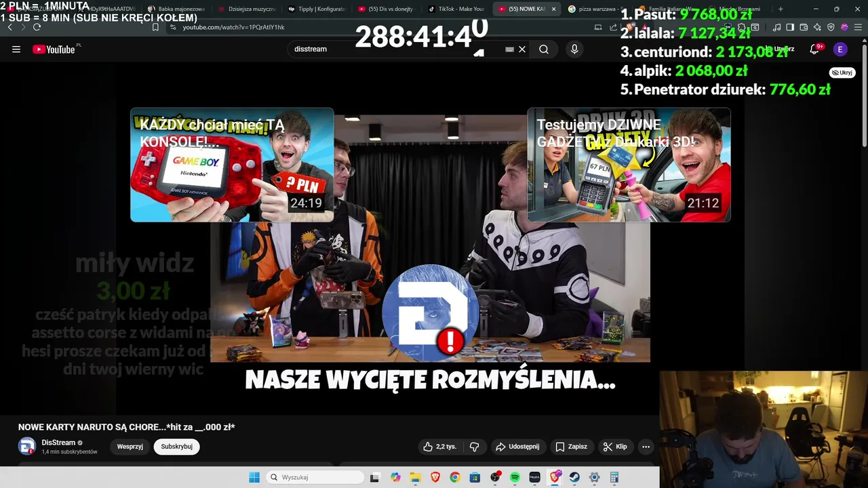The height and width of the screenshot is (488, 868).
Task: Switch to the TikTok Make Your tab
Action: [457, 9]
